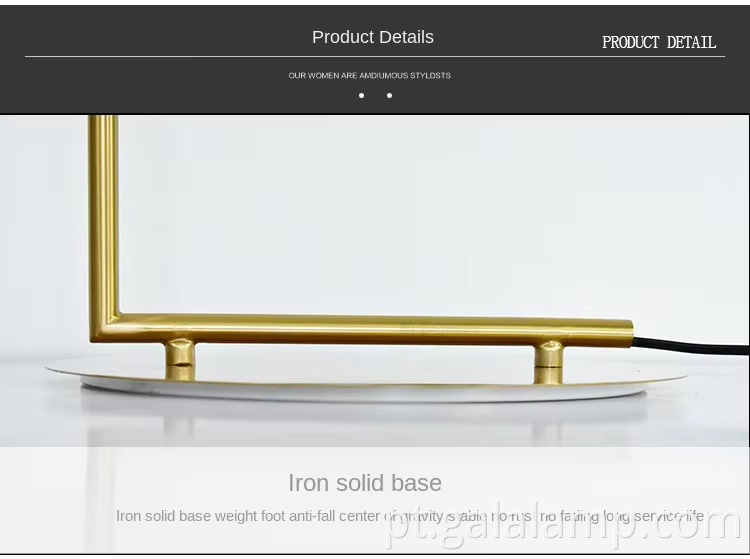Click the brass elbow corner joint

[104, 328]
